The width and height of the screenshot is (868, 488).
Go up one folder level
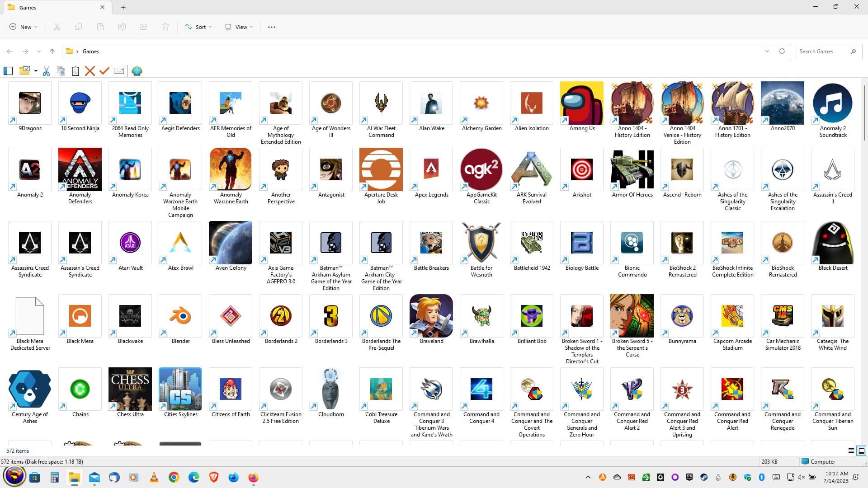pyautogui.click(x=52, y=52)
